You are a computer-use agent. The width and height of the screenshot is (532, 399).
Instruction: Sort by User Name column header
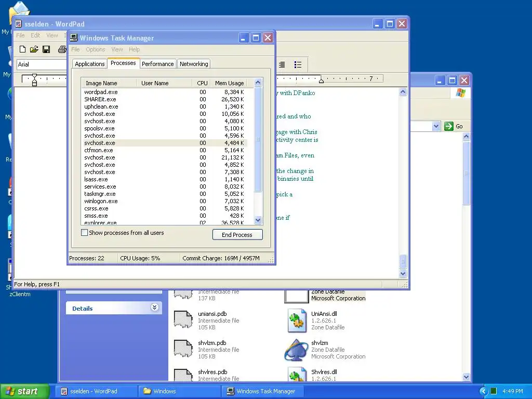point(164,83)
